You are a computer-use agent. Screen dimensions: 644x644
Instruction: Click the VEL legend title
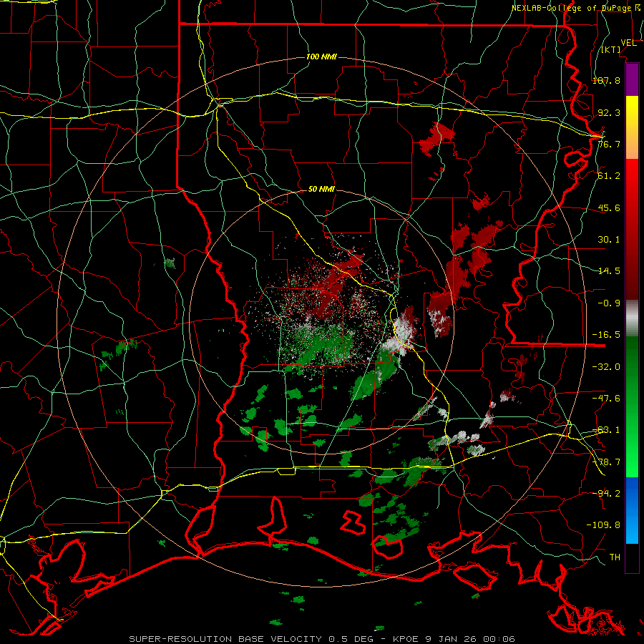628,43
